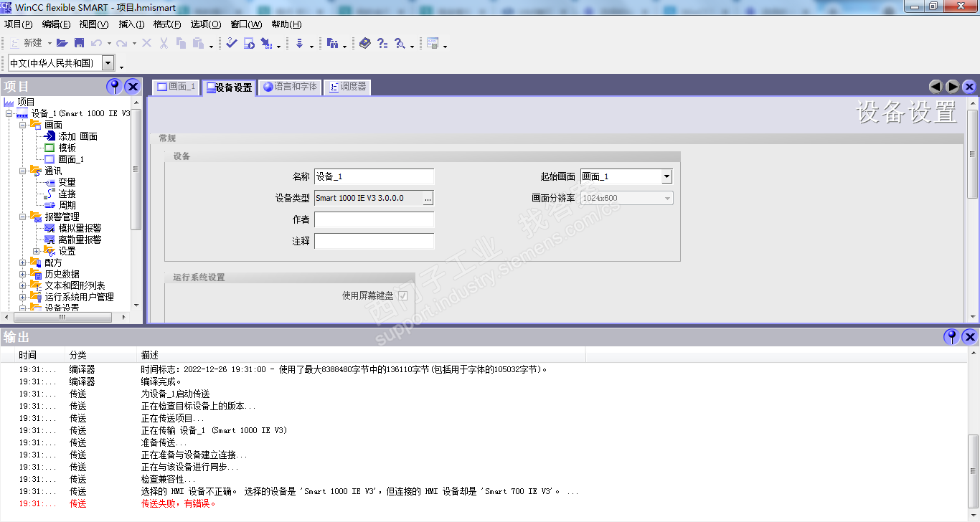Screen dimensions: 980x522
Task: Pin the Project (项目) panel
Action: pyautogui.click(x=114, y=87)
